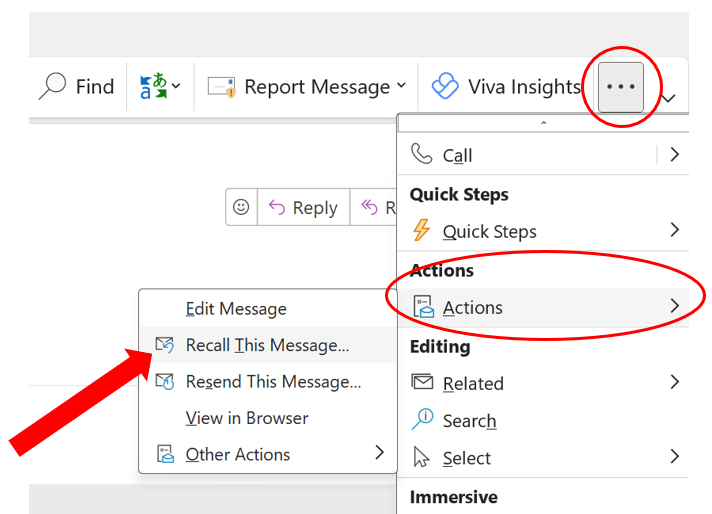The height and width of the screenshot is (514, 712).
Task: Click the smiley reaction icon
Action: pyautogui.click(x=241, y=207)
